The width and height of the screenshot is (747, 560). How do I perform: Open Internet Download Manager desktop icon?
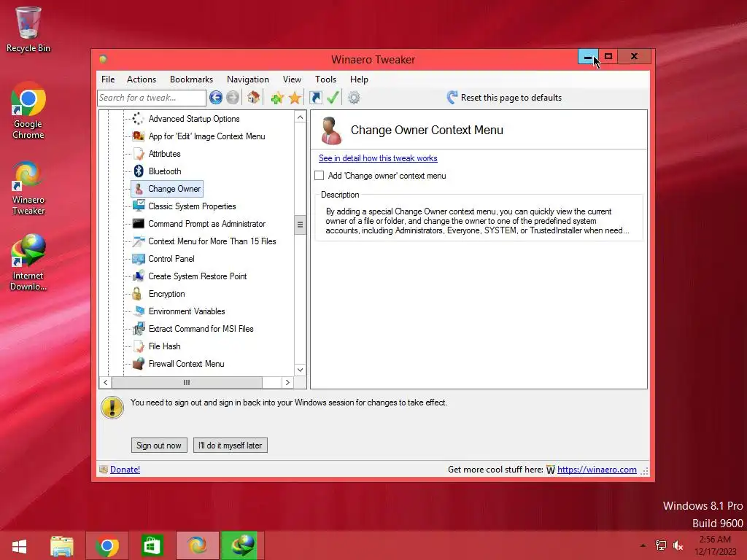point(28,262)
